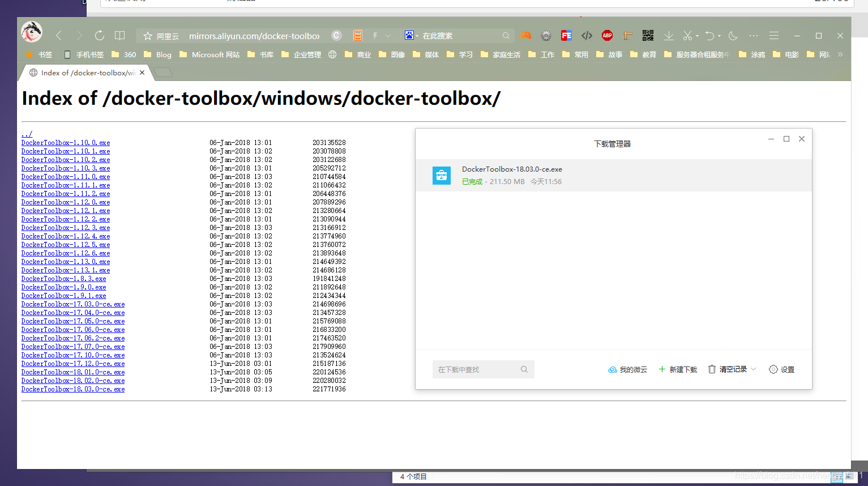Viewport: 868px width, 486px height.
Task: Click the QR code extension icon
Action: pos(648,36)
